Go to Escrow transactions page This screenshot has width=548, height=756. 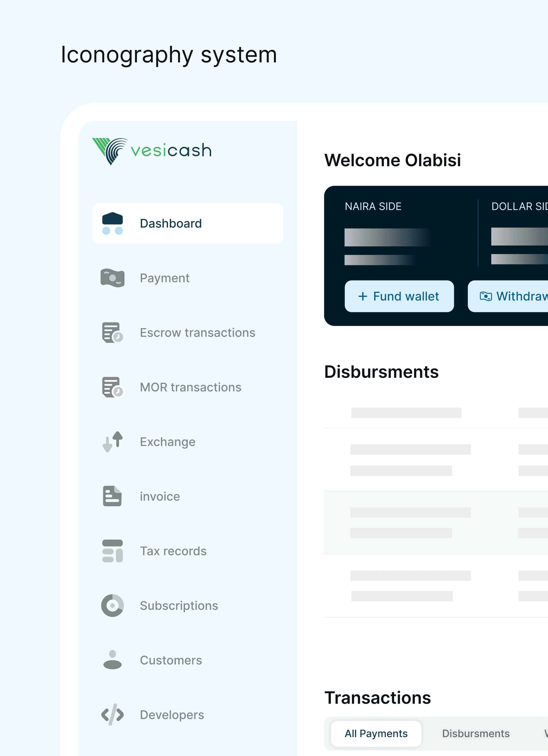pyautogui.click(x=197, y=333)
